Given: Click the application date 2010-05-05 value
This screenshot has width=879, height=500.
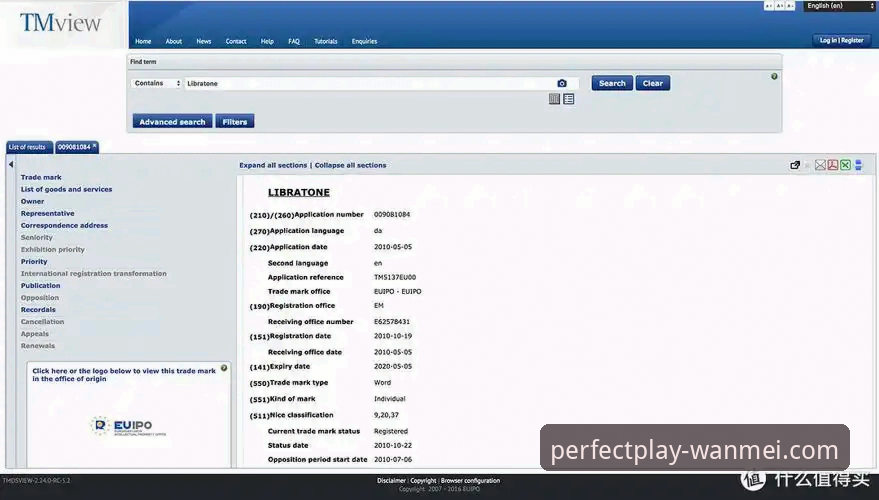Looking at the screenshot, I should [393, 247].
